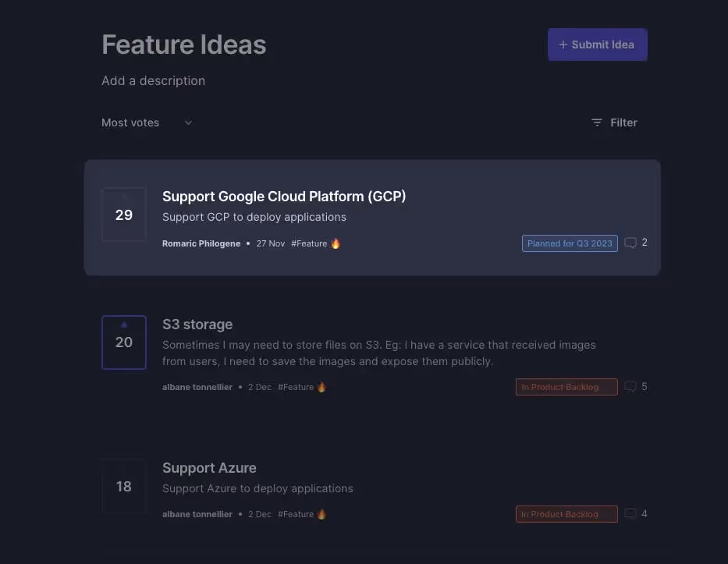
Task: Open the Most votes sort dropdown
Action: coord(146,122)
